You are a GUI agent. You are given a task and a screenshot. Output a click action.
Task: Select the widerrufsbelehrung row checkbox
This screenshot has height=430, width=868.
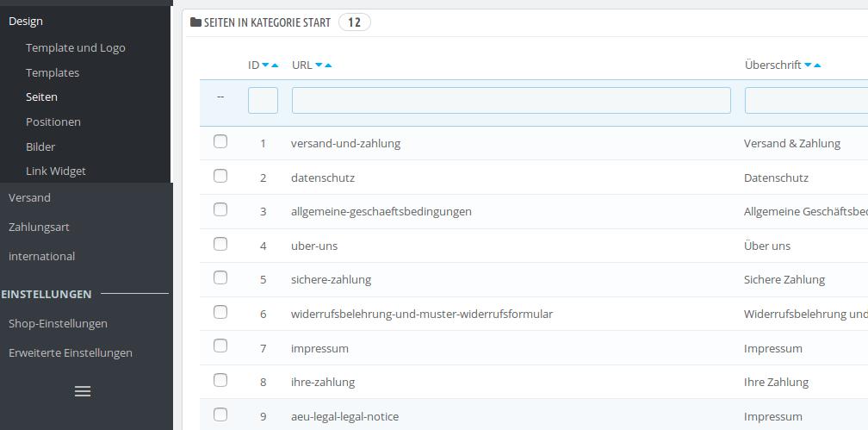coord(220,312)
